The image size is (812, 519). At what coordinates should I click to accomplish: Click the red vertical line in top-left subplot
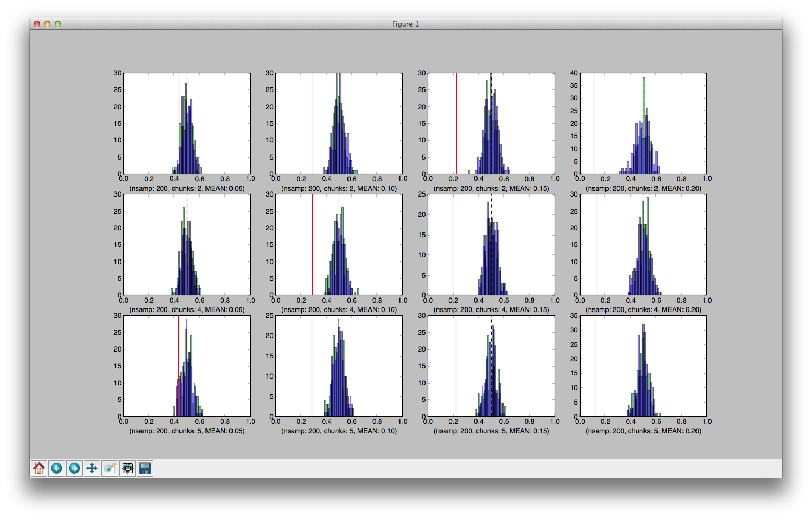click(179, 125)
